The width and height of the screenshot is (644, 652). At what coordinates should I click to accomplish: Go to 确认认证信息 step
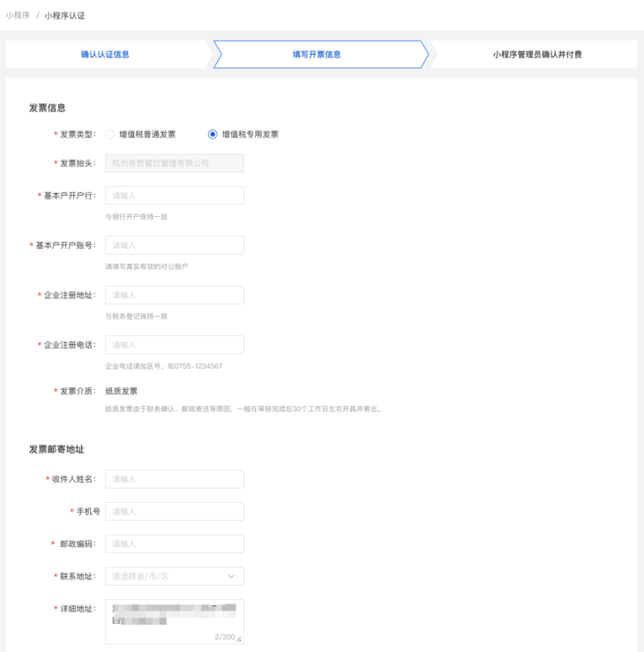105,55
